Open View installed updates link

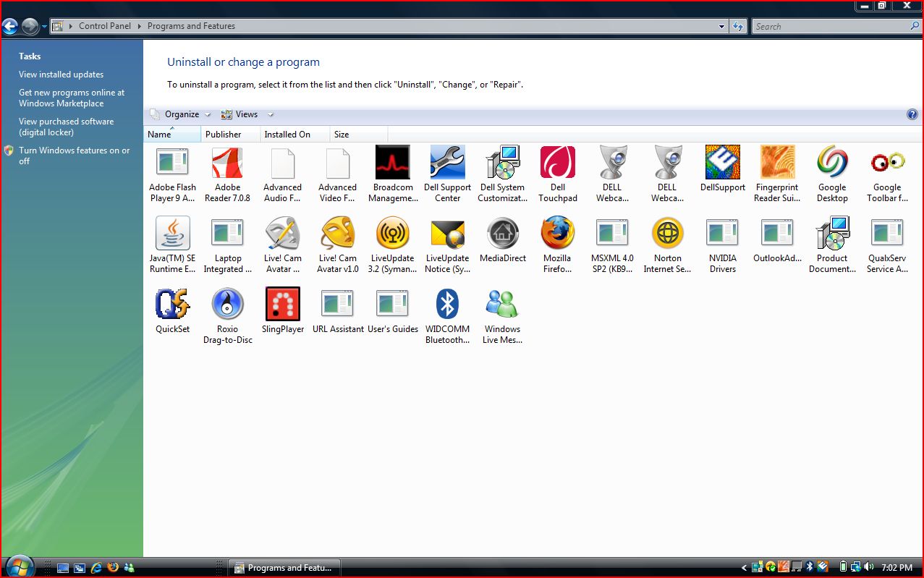point(61,75)
